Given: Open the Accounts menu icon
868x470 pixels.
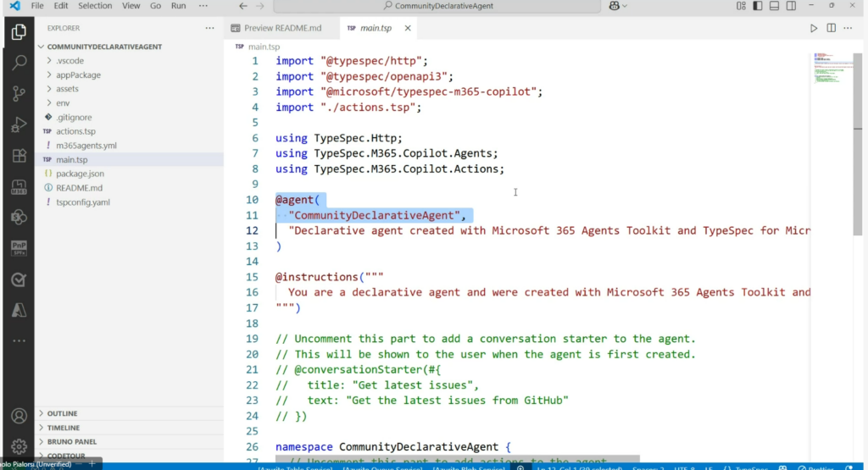Looking at the screenshot, I should (19, 416).
